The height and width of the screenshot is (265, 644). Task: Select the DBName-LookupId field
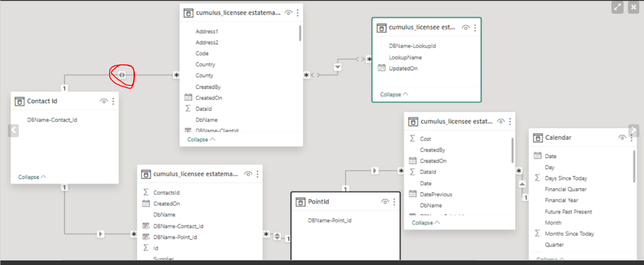coord(412,46)
